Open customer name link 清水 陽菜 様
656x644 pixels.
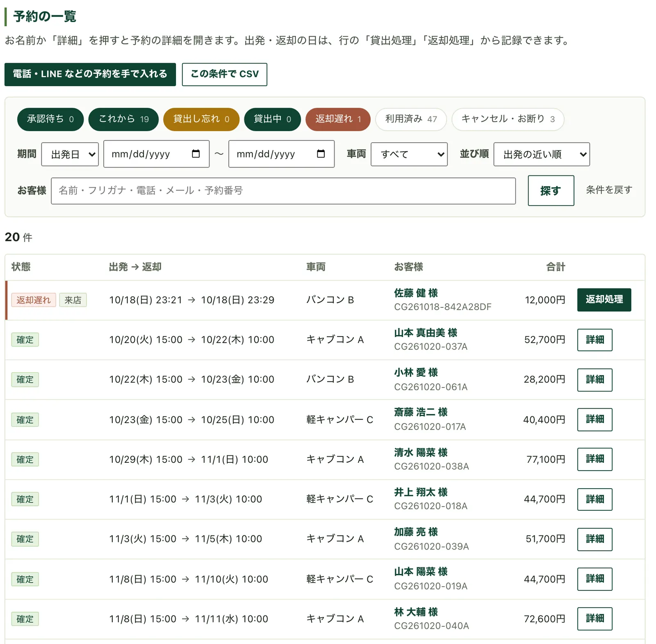(x=421, y=453)
